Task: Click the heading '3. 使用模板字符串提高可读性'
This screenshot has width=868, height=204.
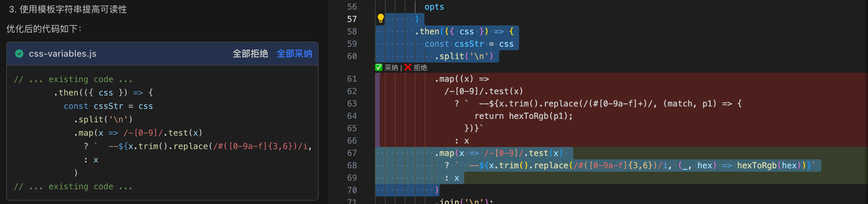Action: [x=68, y=9]
